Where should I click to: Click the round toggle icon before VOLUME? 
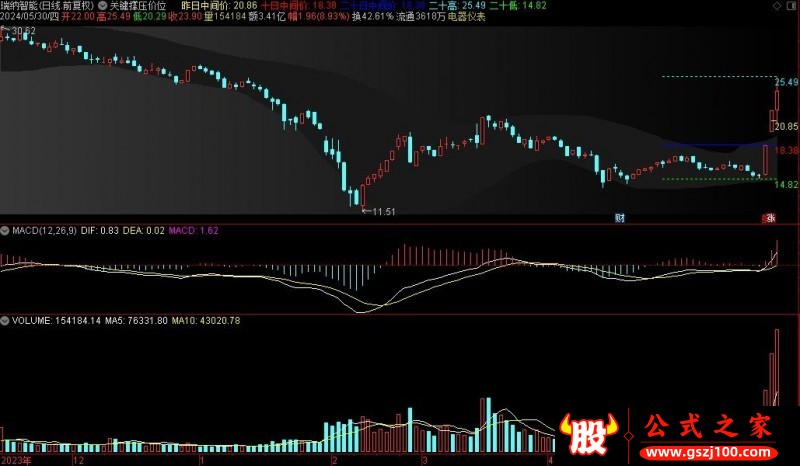point(5,321)
